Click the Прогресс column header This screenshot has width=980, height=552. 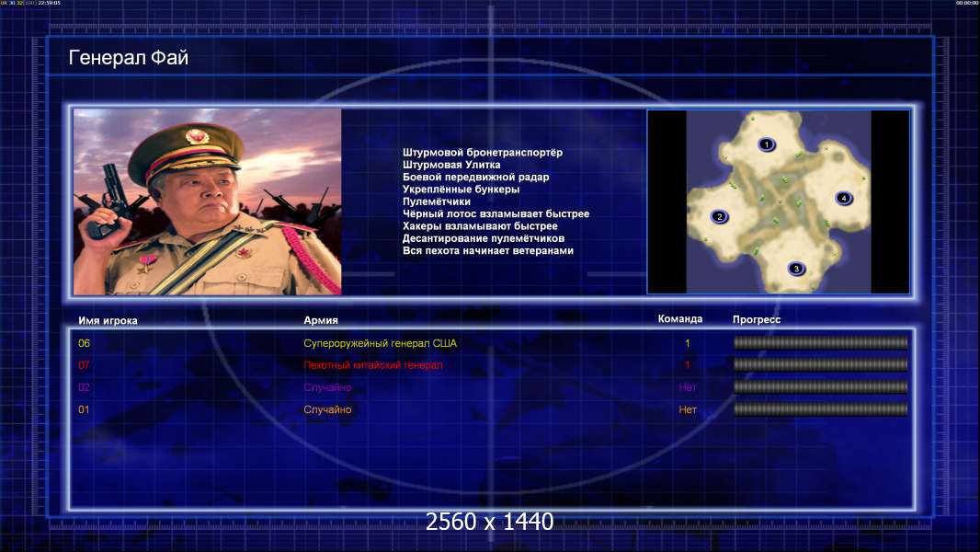[x=757, y=319]
